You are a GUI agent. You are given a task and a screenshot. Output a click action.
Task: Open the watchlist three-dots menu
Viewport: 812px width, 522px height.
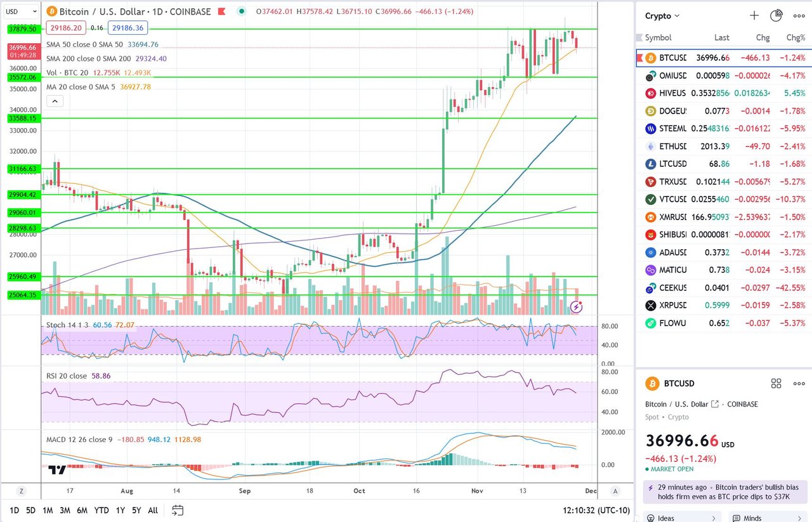(799, 16)
